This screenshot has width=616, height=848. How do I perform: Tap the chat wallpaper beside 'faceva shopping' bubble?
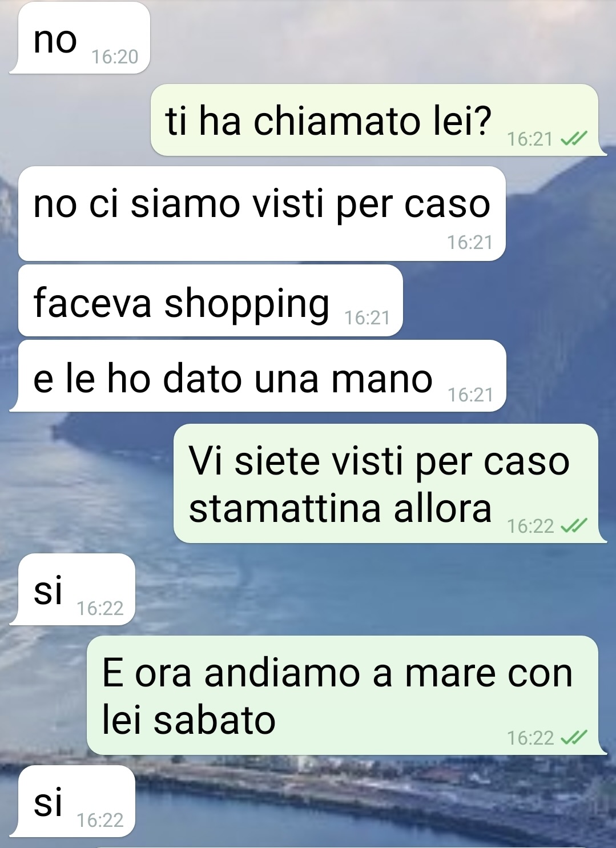pyautogui.click(x=508, y=300)
